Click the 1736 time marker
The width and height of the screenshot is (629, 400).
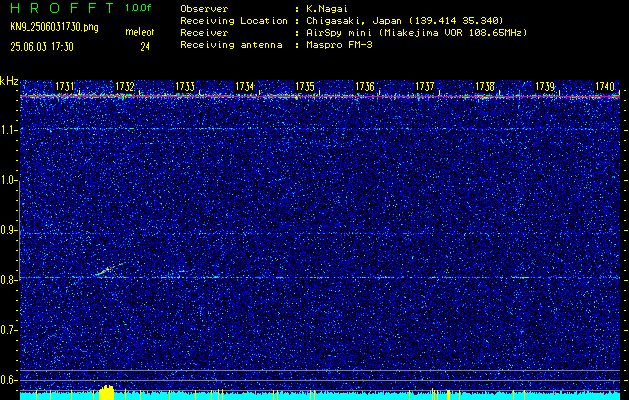coord(365,86)
